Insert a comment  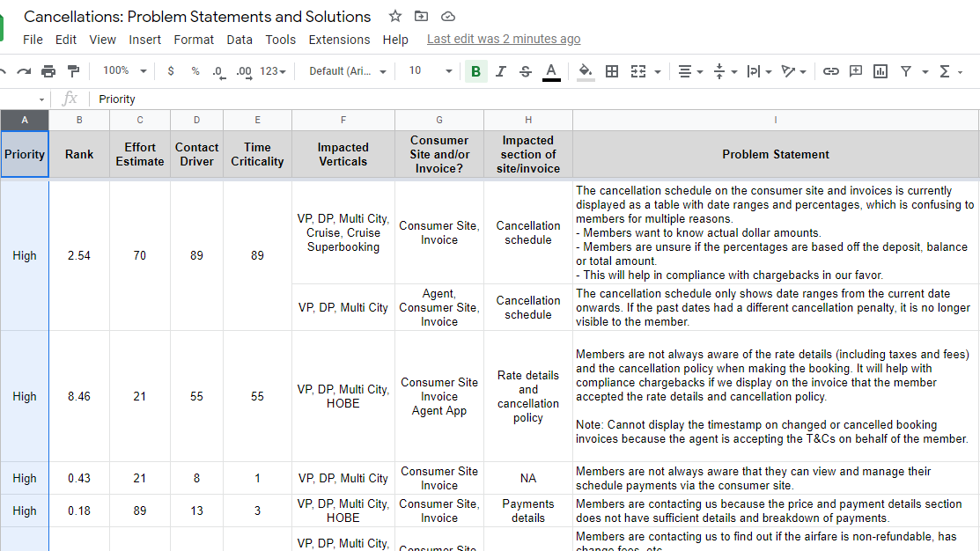point(856,71)
